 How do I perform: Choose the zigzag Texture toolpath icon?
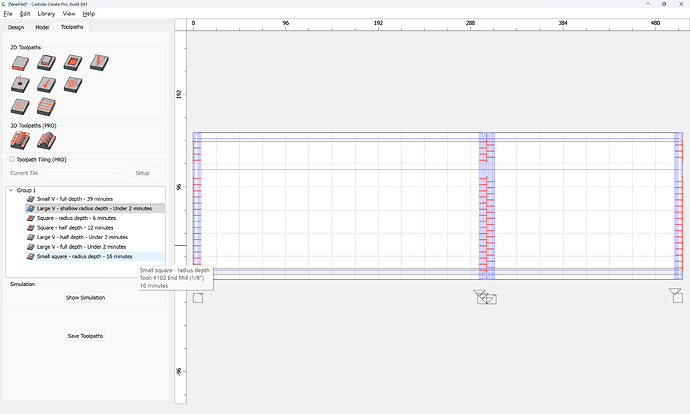tap(73, 84)
